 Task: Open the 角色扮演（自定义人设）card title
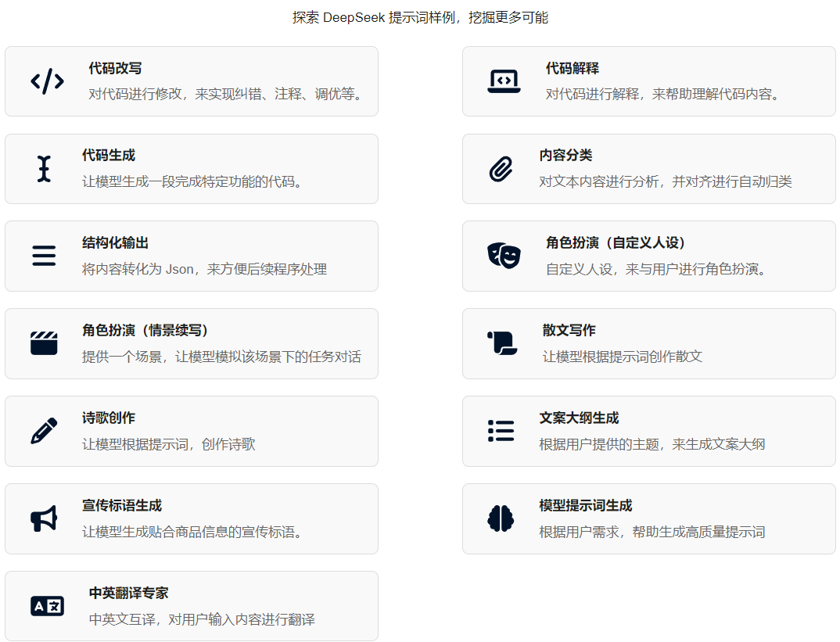(616, 242)
